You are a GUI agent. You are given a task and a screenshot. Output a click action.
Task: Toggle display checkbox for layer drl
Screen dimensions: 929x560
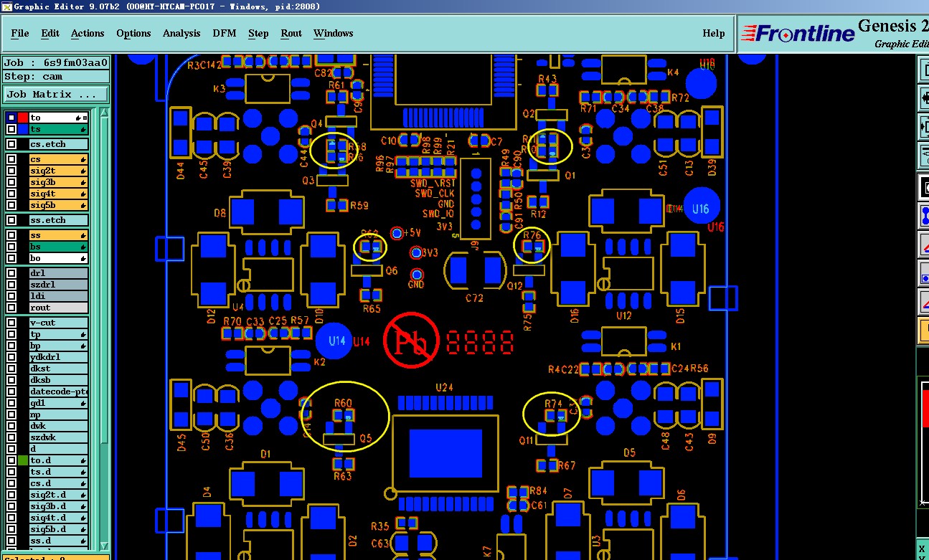coord(11,273)
